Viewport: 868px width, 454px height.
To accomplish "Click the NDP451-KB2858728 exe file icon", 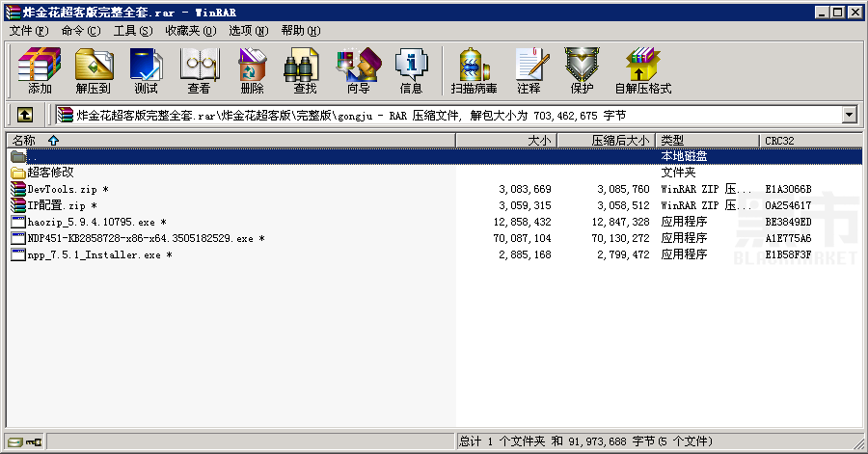I will pyautogui.click(x=18, y=238).
